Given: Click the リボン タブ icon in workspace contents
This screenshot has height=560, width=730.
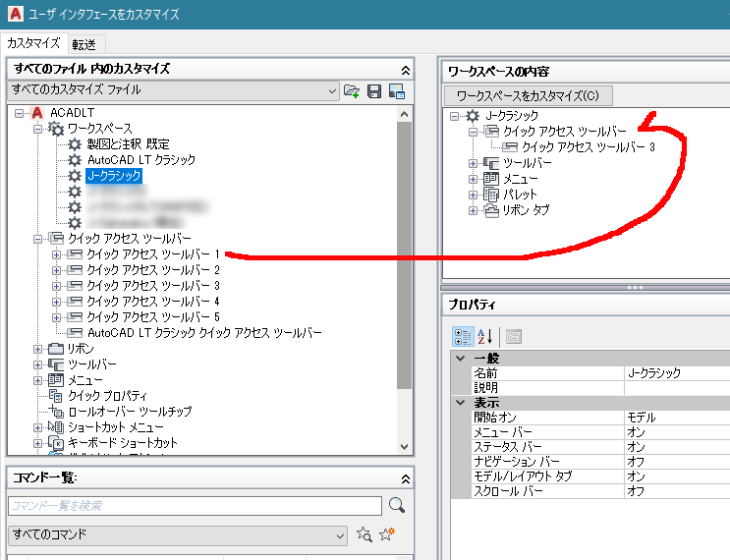Looking at the screenshot, I should pyautogui.click(x=491, y=210).
